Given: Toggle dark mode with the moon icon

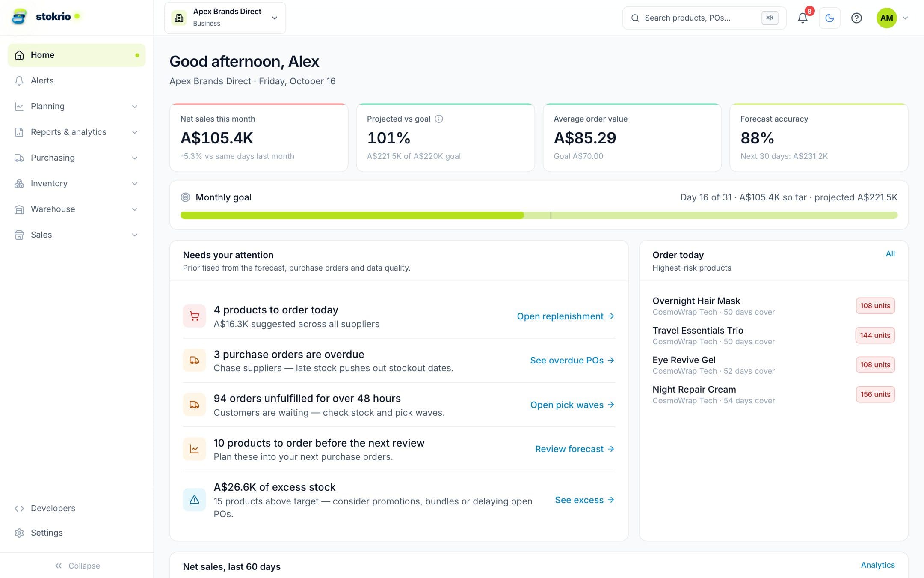Looking at the screenshot, I should pyautogui.click(x=829, y=18).
